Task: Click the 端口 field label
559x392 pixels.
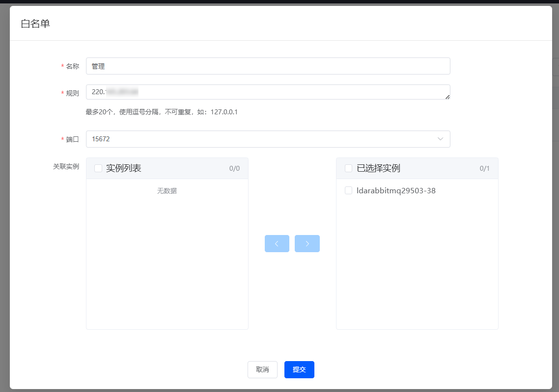Action: pyautogui.click(x=72, y=139)
